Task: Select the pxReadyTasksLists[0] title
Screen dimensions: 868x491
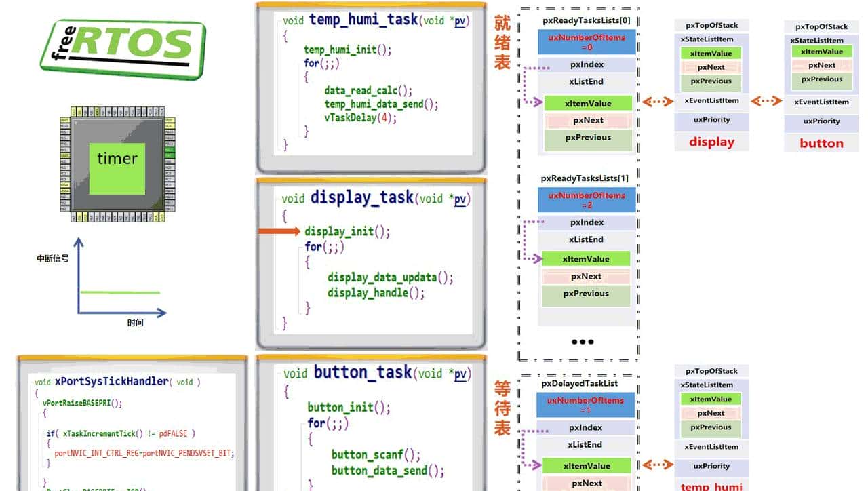Action: (587, 20)
